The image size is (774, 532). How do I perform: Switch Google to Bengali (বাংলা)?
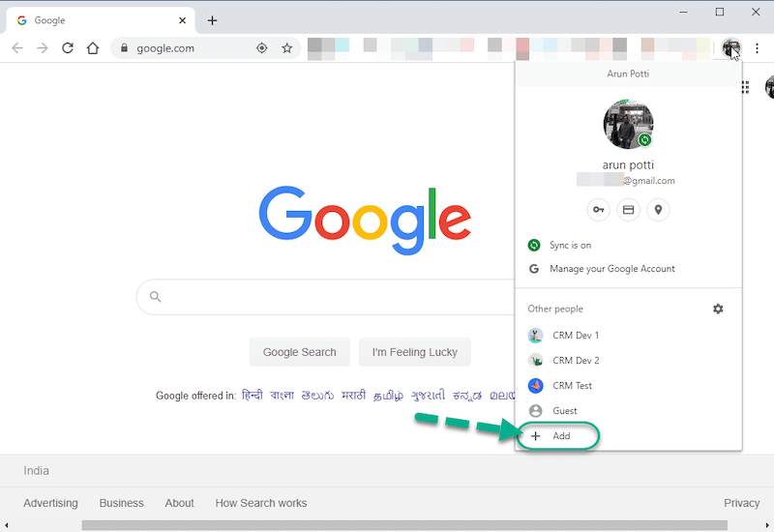coord(282,396)
